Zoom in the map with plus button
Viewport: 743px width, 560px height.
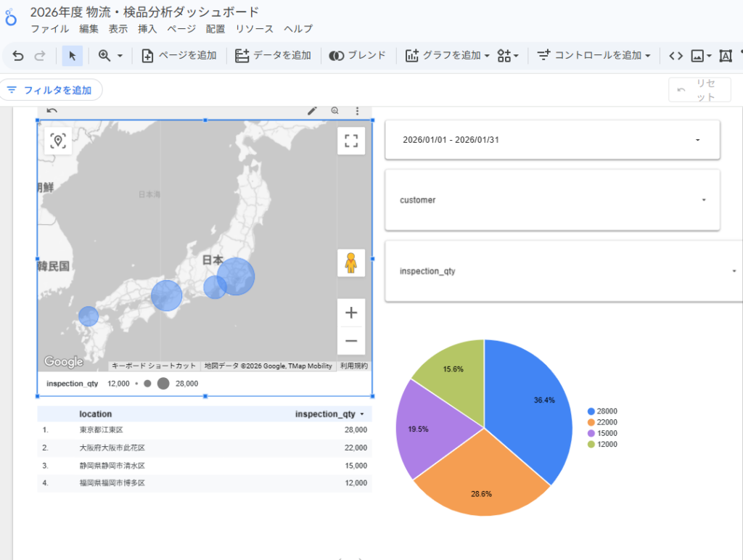coord(351,313)
